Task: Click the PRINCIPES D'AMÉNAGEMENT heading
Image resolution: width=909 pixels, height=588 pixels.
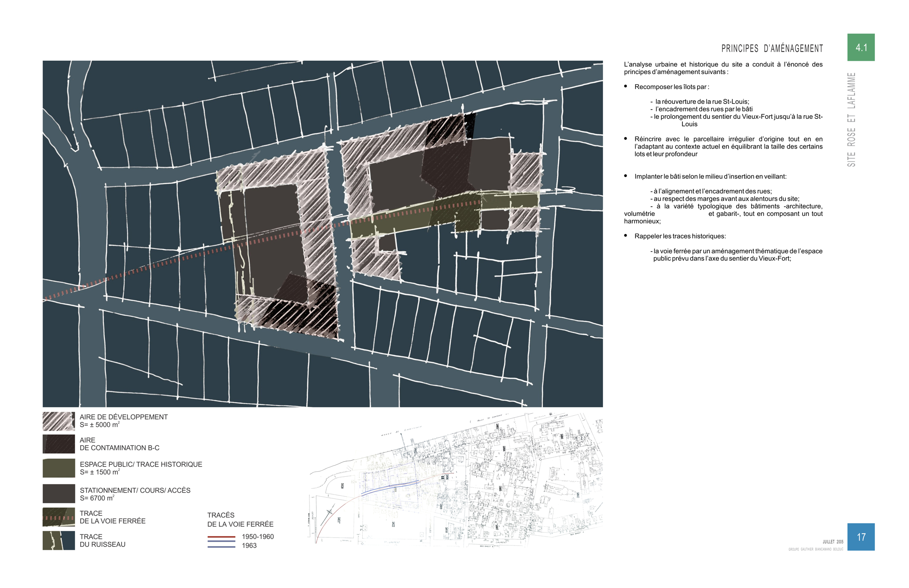Action: (x=772, y=48)
